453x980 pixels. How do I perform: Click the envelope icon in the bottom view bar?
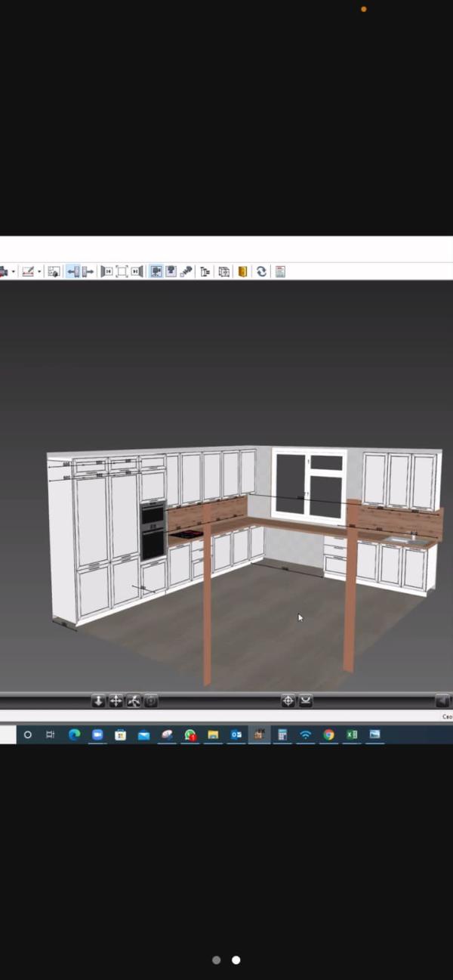tap(306, 701)
